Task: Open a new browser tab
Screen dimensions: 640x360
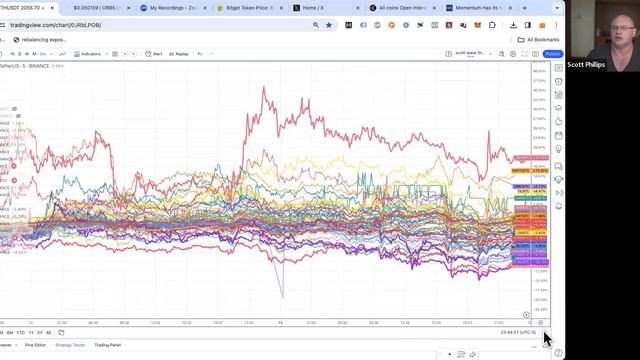Action: 524,8
